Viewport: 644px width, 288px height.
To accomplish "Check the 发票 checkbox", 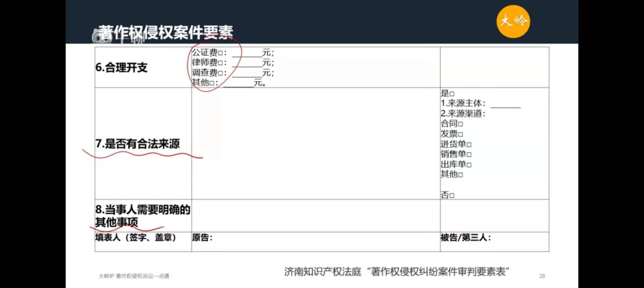I will click(x=460, y=134).
